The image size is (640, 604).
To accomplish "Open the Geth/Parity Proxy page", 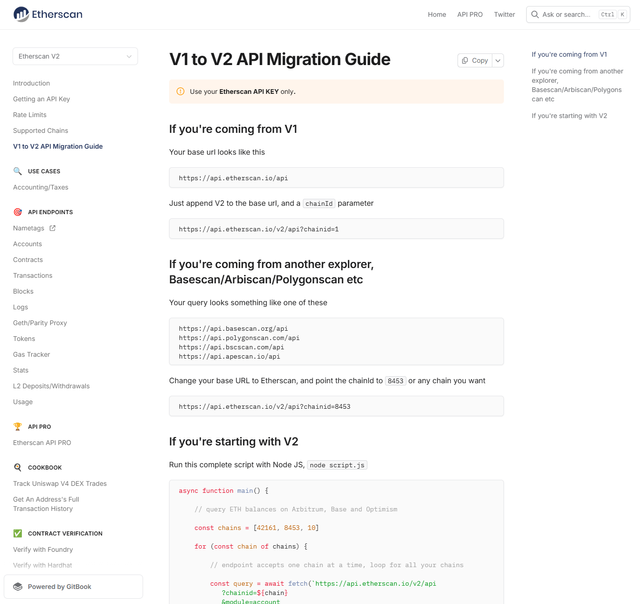I will tap(40, 323).
